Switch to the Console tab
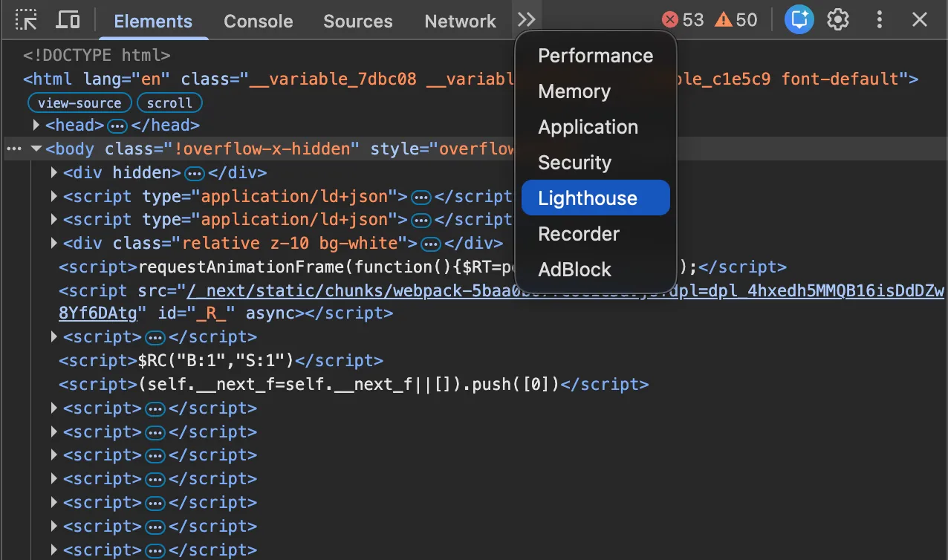 click(258, 22)
